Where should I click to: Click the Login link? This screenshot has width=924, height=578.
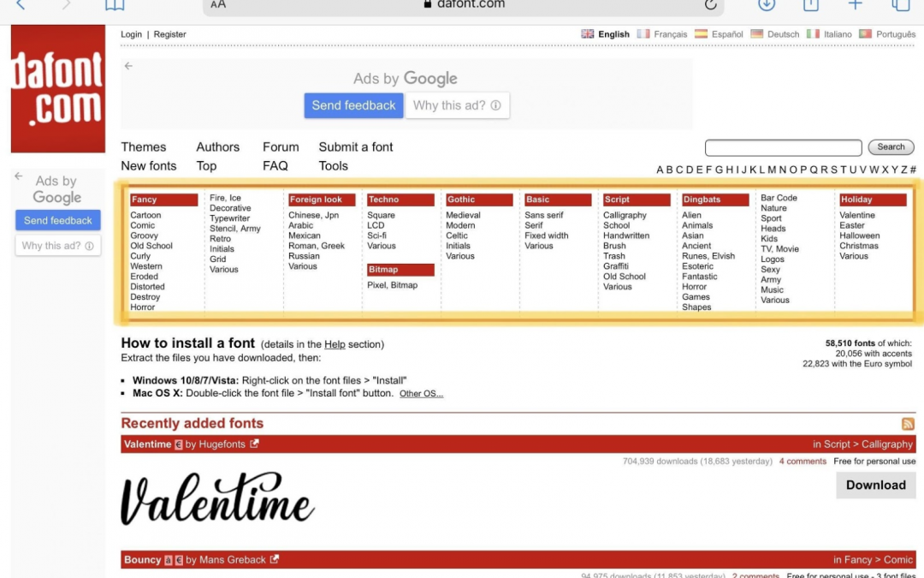point(132,34)
